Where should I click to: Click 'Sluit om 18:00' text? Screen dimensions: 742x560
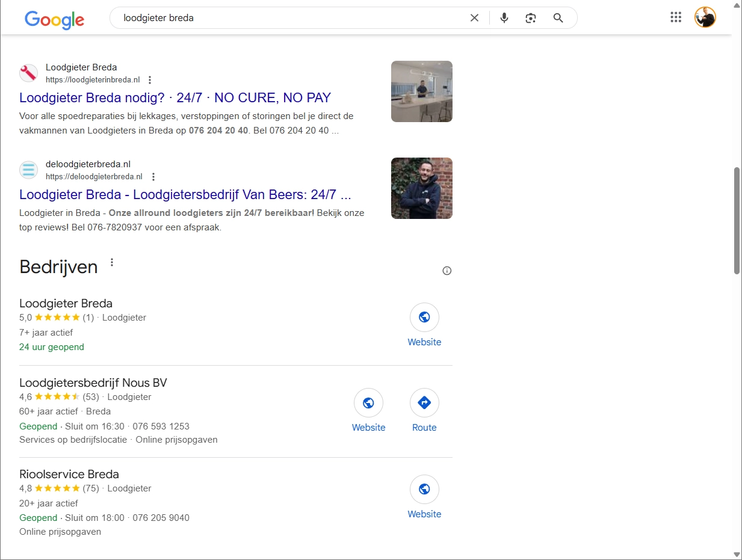pos(94,518)
